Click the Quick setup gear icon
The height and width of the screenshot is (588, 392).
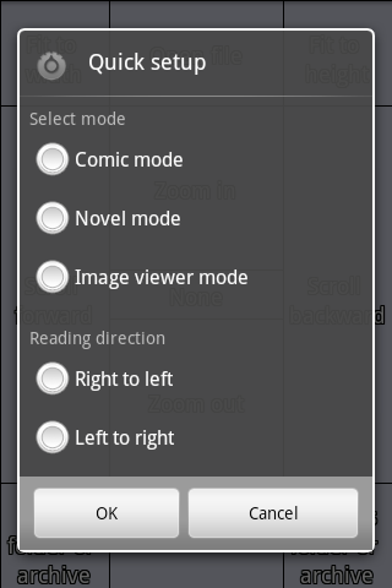coord(51,66)
